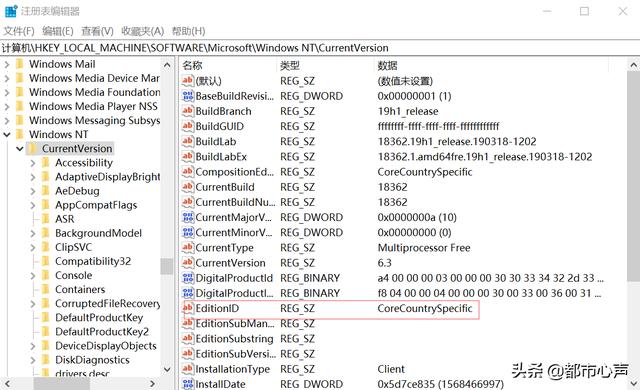Open the 编辑(E) menu

(58, 31)
